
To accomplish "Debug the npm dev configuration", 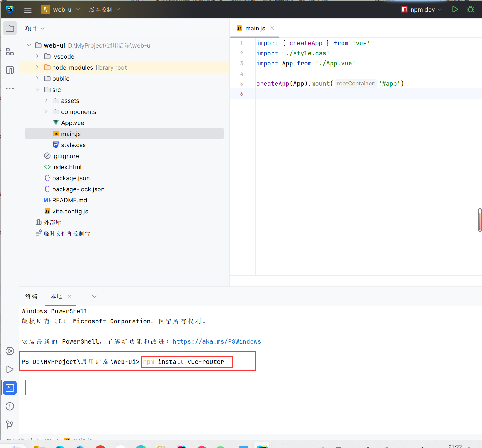I will click(470, 9).
